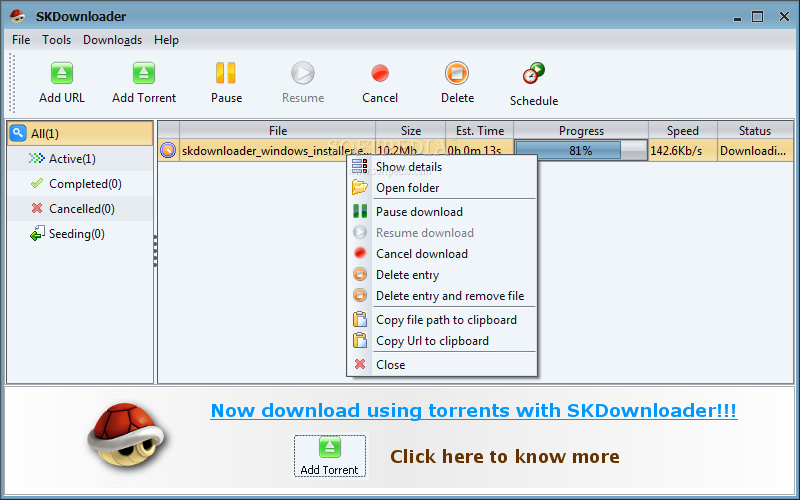Click the 'Click here to know more' text
The height and width of the screenshot is (500, 800).
(x=505, y=456)
